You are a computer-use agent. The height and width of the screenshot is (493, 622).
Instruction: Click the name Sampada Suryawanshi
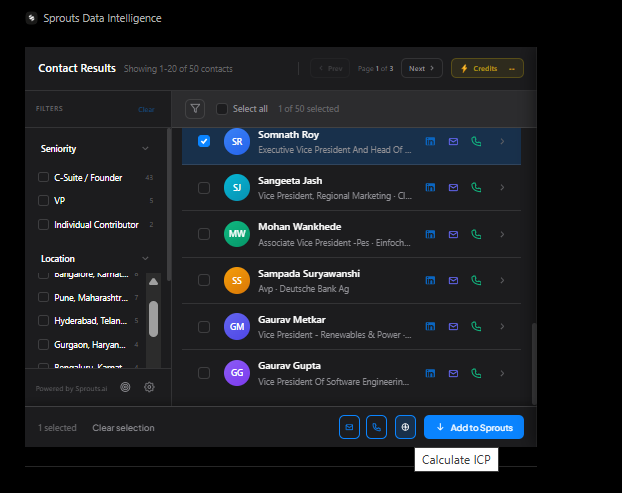point(309,274)
